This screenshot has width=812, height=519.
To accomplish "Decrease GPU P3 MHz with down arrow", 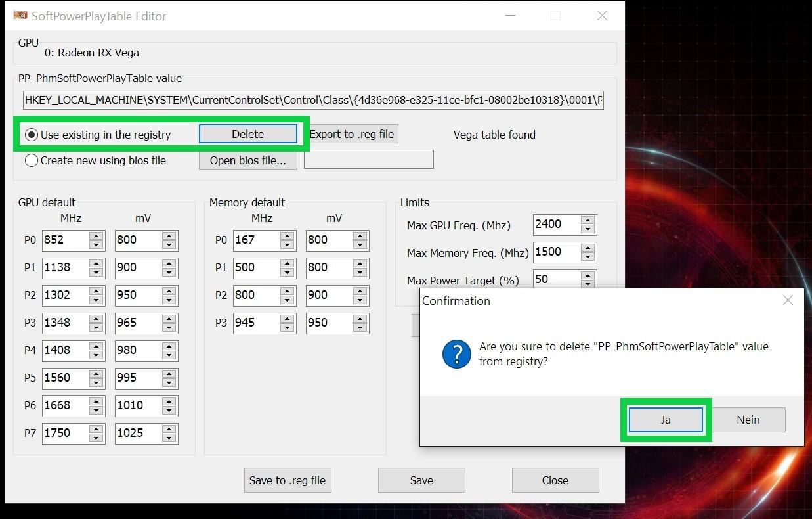I will (x=96, y=328).
